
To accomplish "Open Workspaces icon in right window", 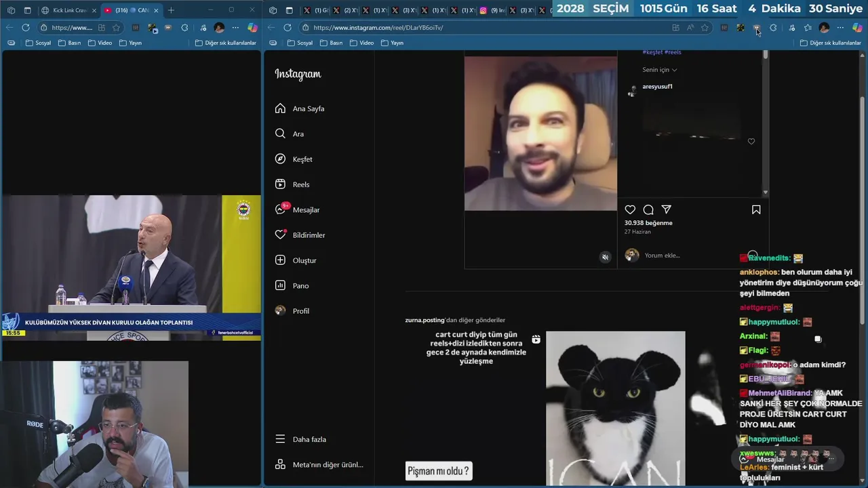I will [x=273, y=10].
